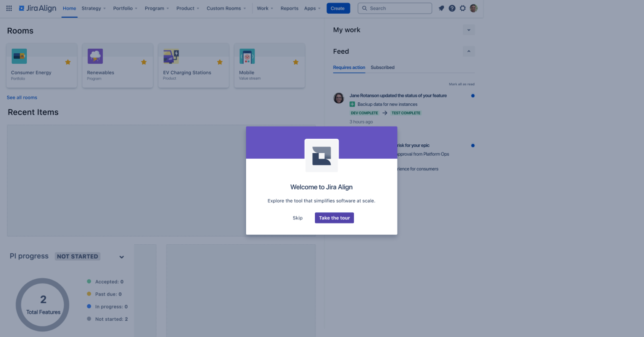Open the user profile avatar
Viewport: 644px width, 337px height.
point(474,8)
